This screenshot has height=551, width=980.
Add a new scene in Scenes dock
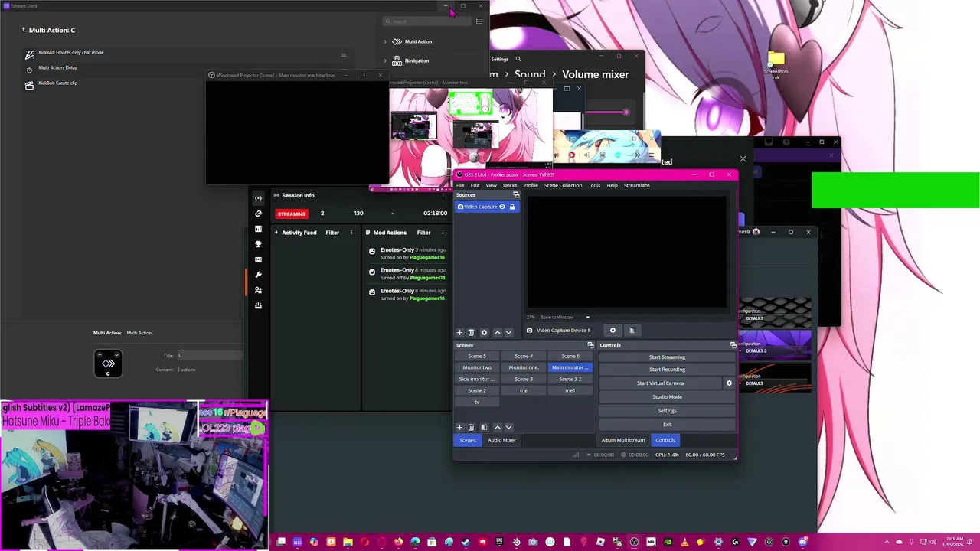459,427
